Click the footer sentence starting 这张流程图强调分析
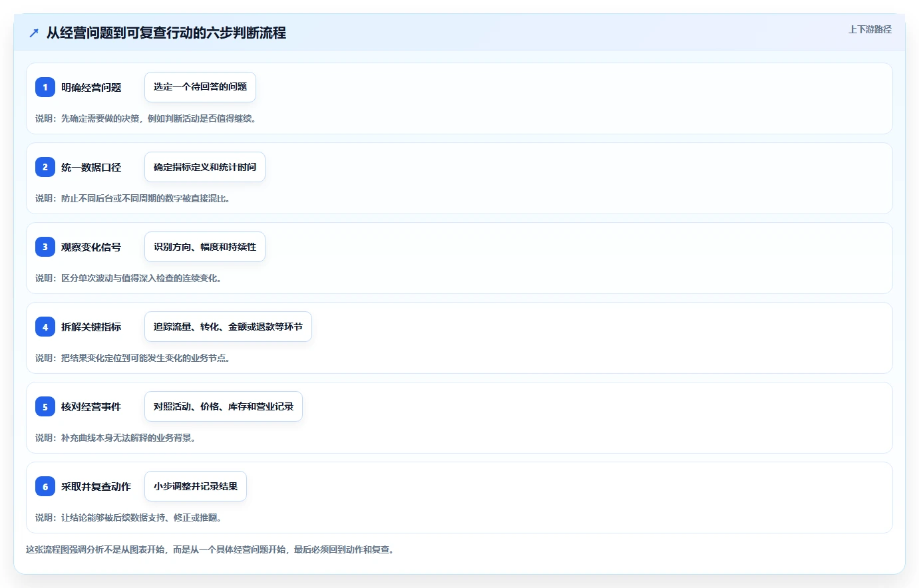The width and height of the screenshot is (919, 588). [x=210, y=549]
